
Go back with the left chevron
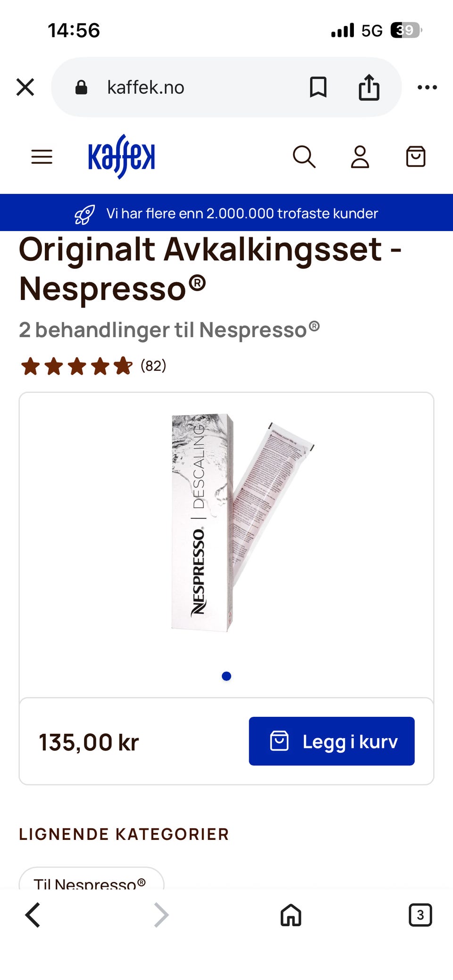click(x=33, y=915)
